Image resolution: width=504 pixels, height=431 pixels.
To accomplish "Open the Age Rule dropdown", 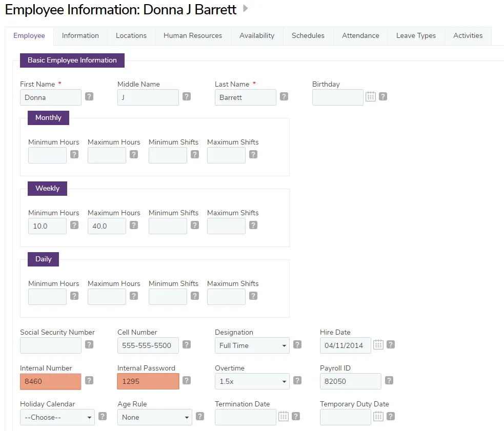I will tap(155, 417).
